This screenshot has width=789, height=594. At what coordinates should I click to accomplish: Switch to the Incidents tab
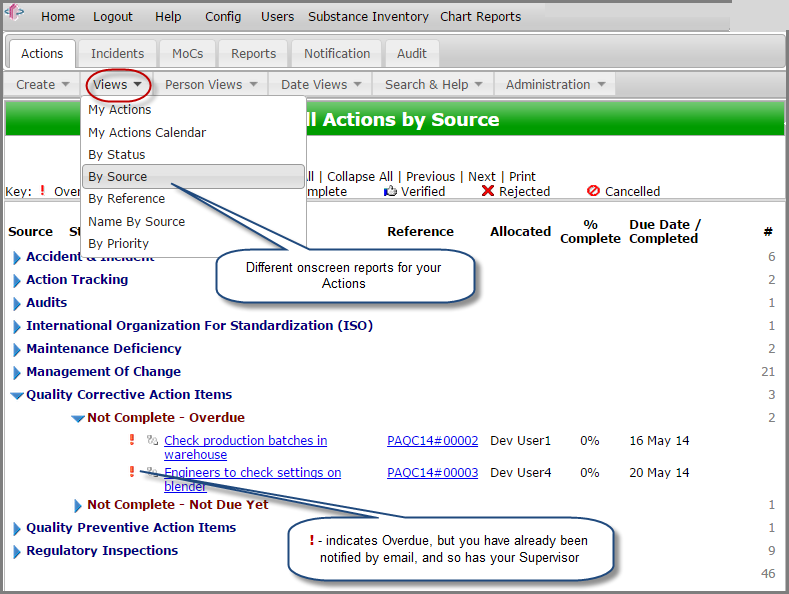point(117,53)
